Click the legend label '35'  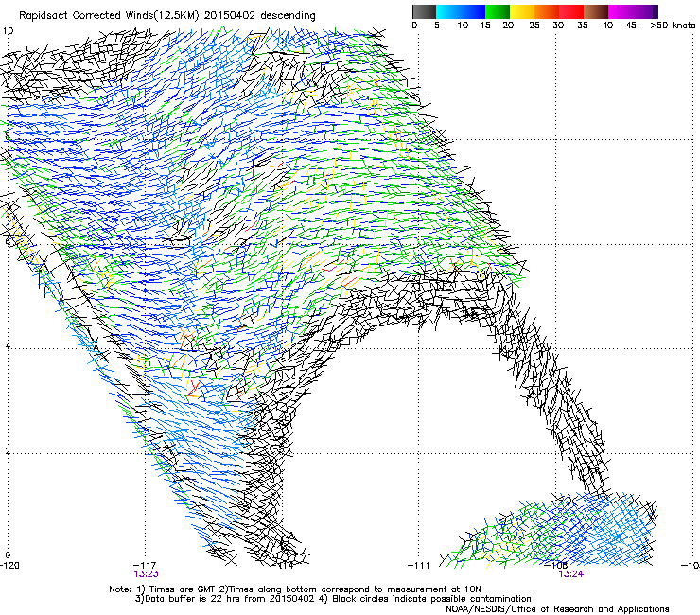click(583, 26)
